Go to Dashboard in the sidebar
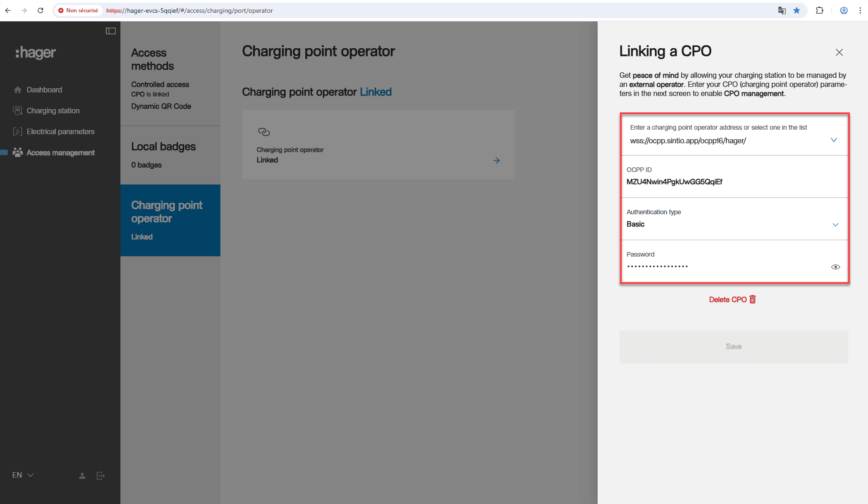The height and width of the screenshot is (504, 868). (44, 90)
